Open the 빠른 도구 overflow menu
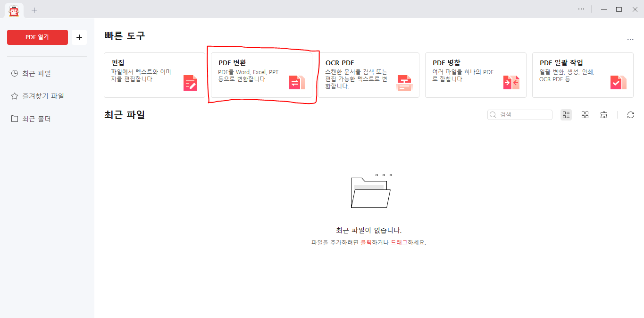This screenshot has height=318, width=644. click(x=630, y=39)
